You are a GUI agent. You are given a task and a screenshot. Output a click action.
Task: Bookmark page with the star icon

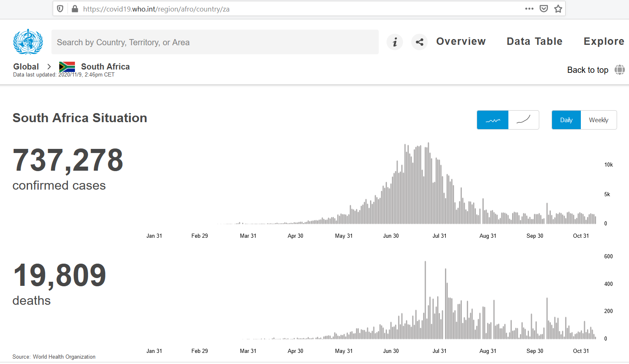[x=558, y=9]
